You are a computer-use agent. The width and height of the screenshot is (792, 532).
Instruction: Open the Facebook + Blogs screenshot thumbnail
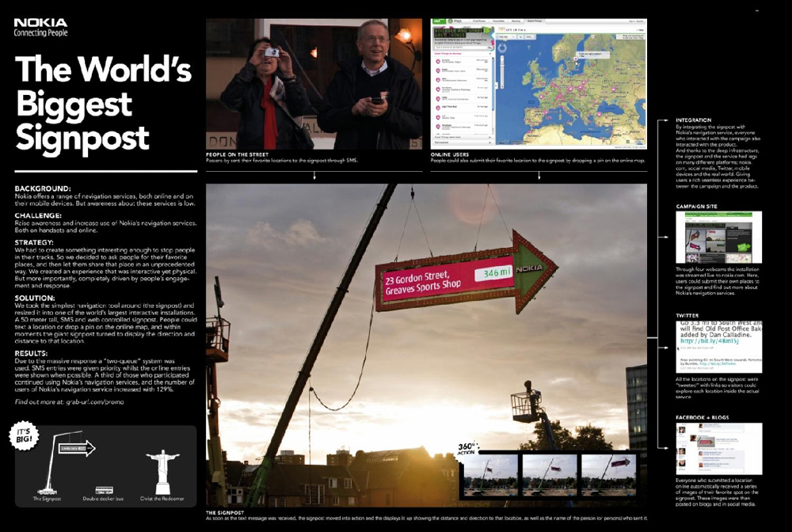[x=719, y=449]
